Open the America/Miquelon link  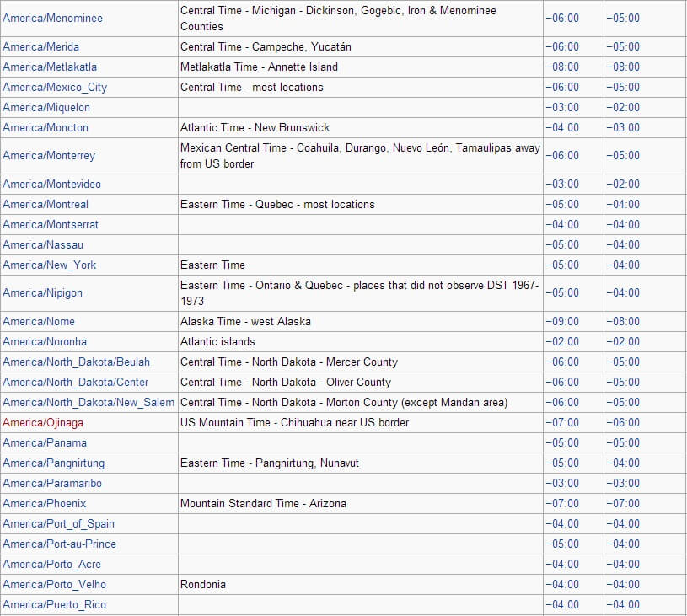coord(46,107)
